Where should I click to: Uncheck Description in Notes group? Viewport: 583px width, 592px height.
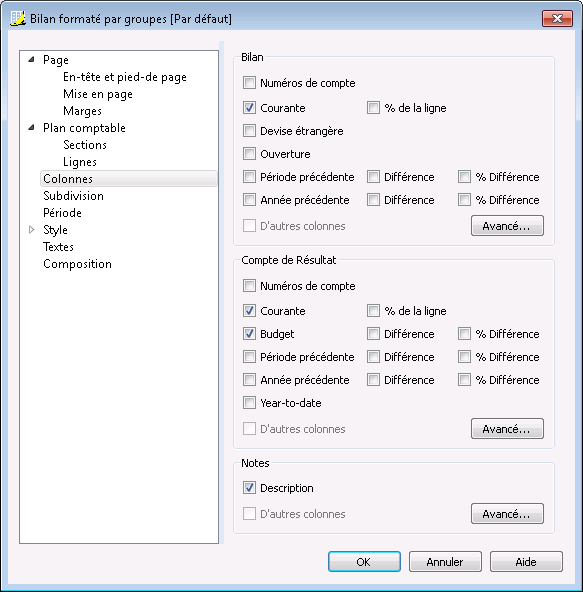point(249,488)
